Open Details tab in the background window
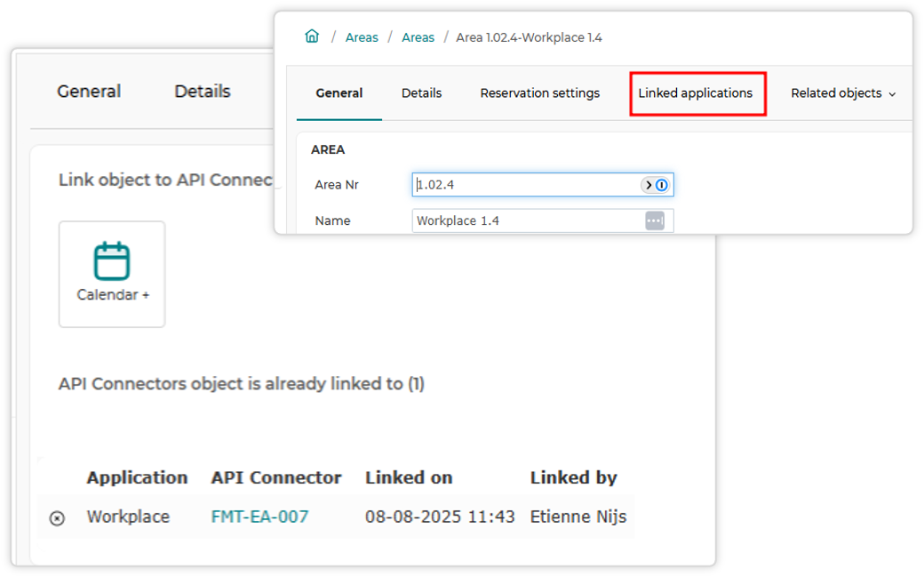924x577 pixels. (203, 92)
